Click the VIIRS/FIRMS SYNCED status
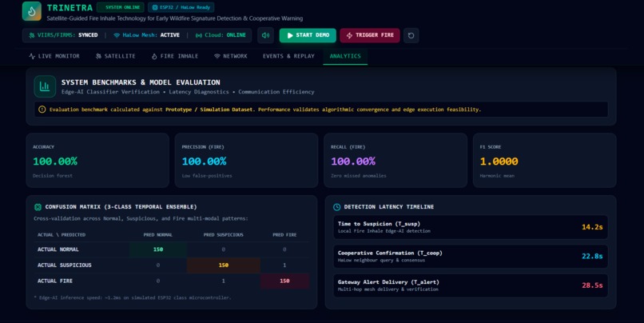 click(x=63, y=35)
